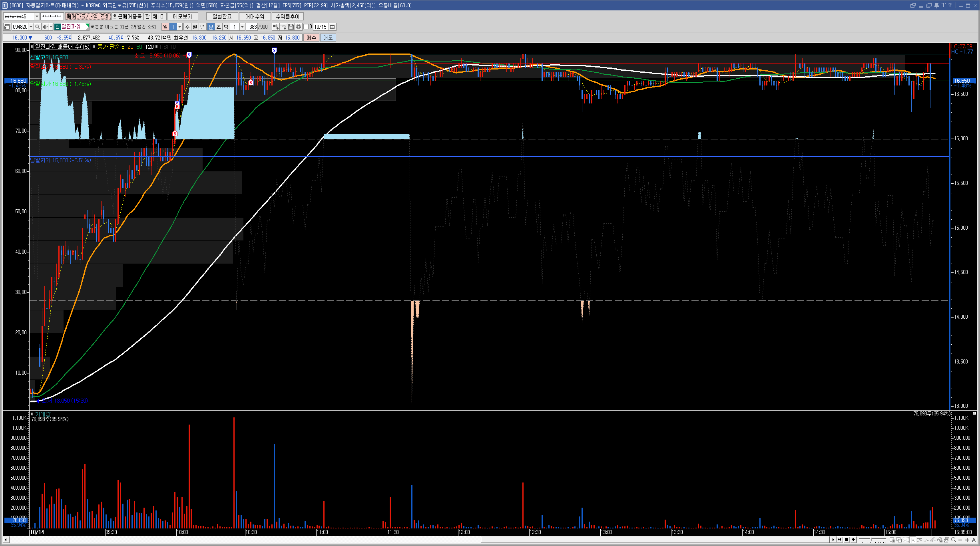The image size is (980, 546).
Task: Click the 매수 buy button
Action: [311, 38]
